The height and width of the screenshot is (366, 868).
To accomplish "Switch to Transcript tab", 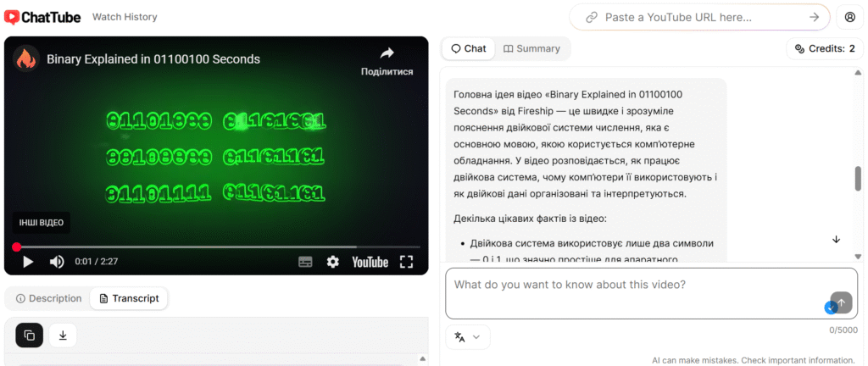I will (x=129, y=298).
